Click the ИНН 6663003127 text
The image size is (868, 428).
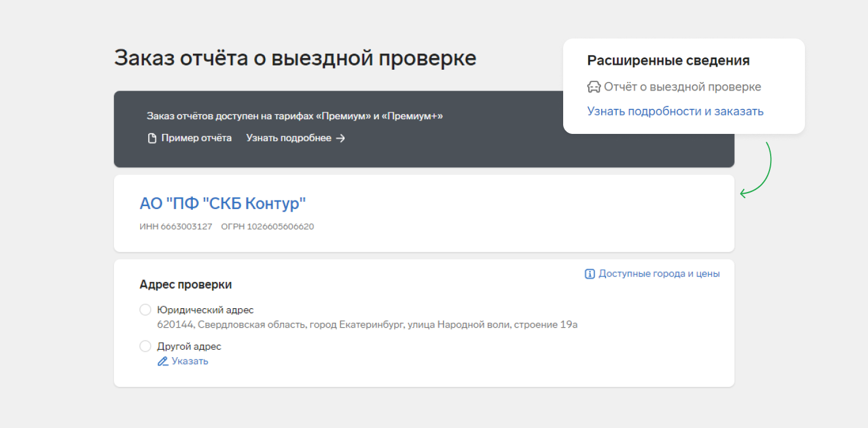176,227
